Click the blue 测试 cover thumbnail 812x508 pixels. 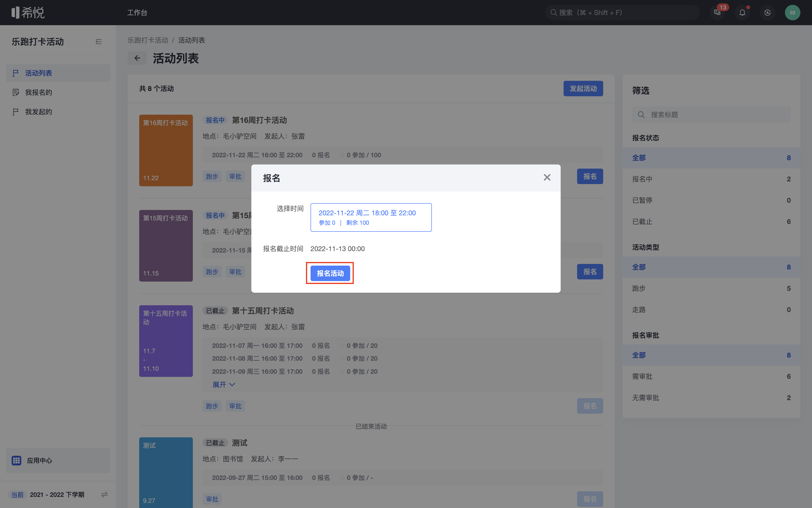coord(166,472)
